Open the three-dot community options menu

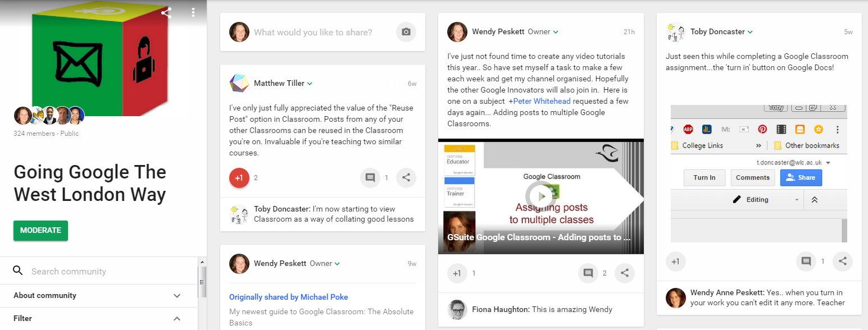coord(193,12)
